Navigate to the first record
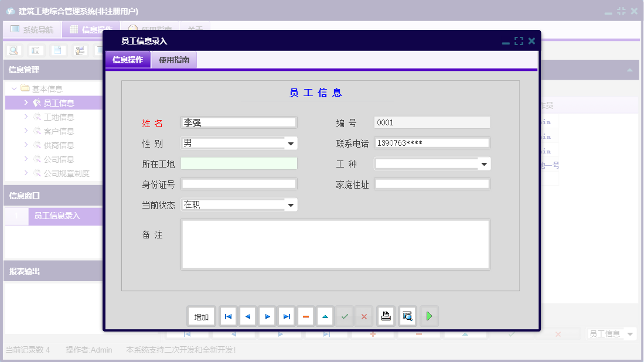Screen dimensions: 644x362 227,316
